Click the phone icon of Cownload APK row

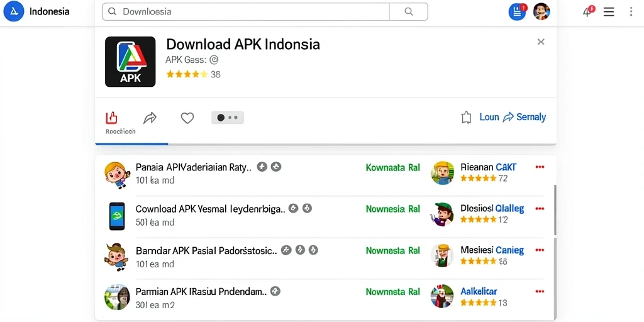[116, 216]
